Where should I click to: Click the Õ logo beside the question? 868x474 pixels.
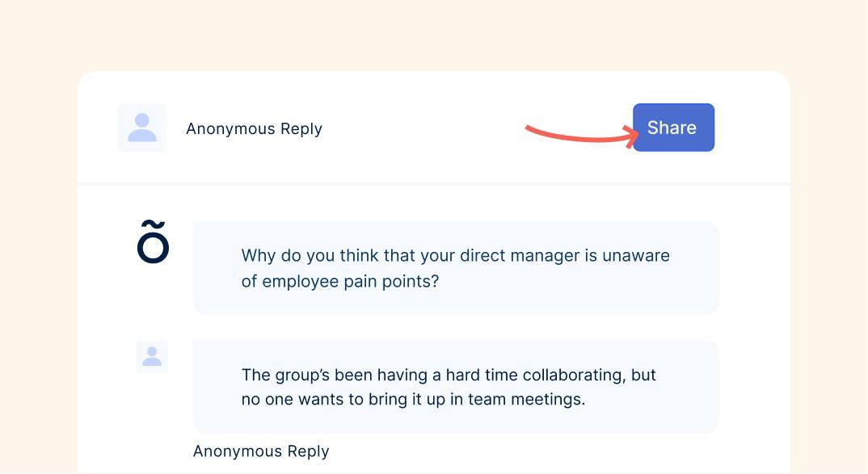tap(153, 241)
